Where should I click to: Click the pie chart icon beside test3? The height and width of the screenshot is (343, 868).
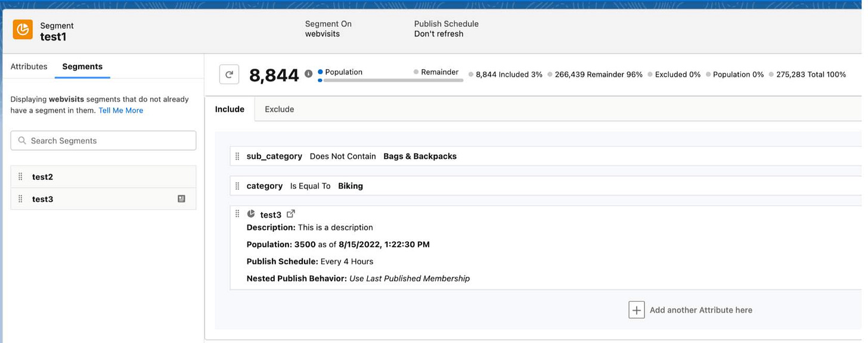click(x=251, y=213)
